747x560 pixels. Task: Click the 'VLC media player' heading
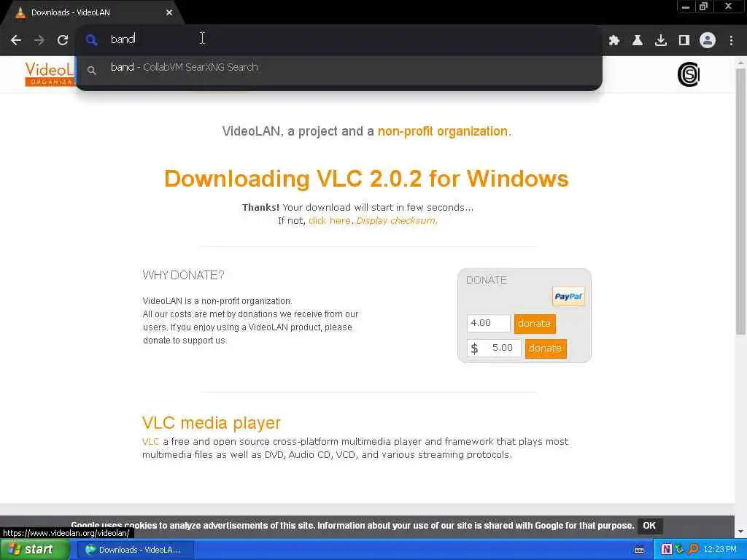coord(211,423)
